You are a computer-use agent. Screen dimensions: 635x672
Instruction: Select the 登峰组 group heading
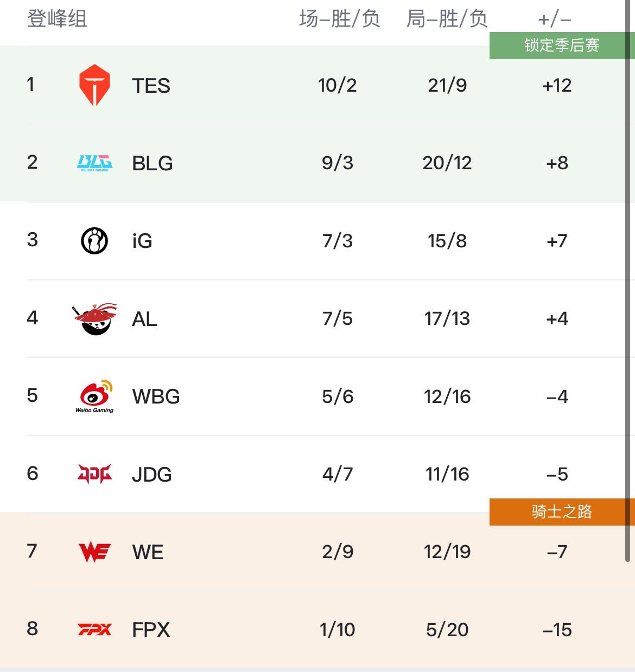coord(57,19)
